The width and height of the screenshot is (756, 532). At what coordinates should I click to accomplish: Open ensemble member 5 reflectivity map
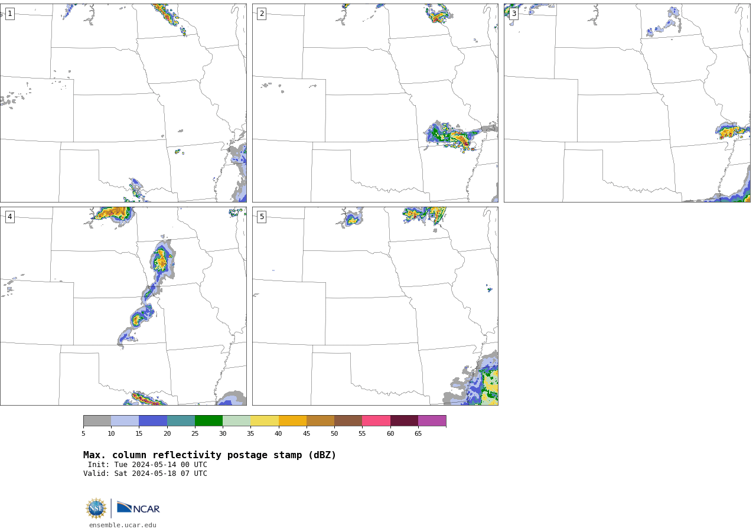tap(375, 306)
